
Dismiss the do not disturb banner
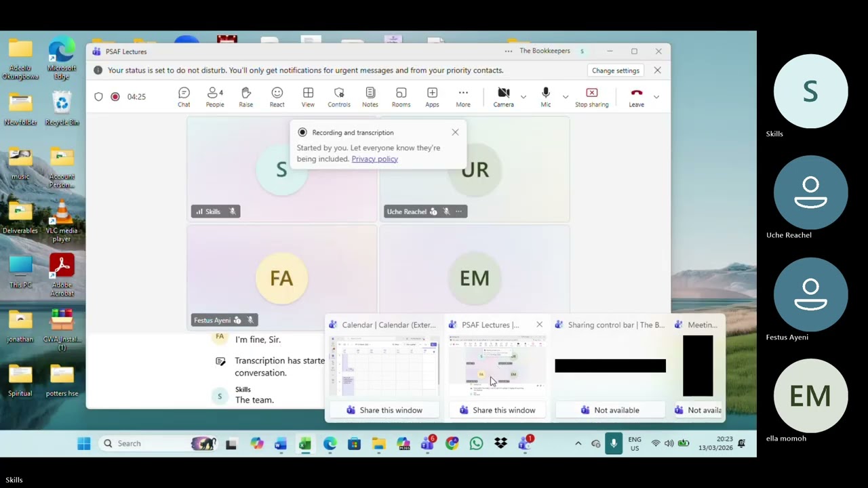[657, 70]
